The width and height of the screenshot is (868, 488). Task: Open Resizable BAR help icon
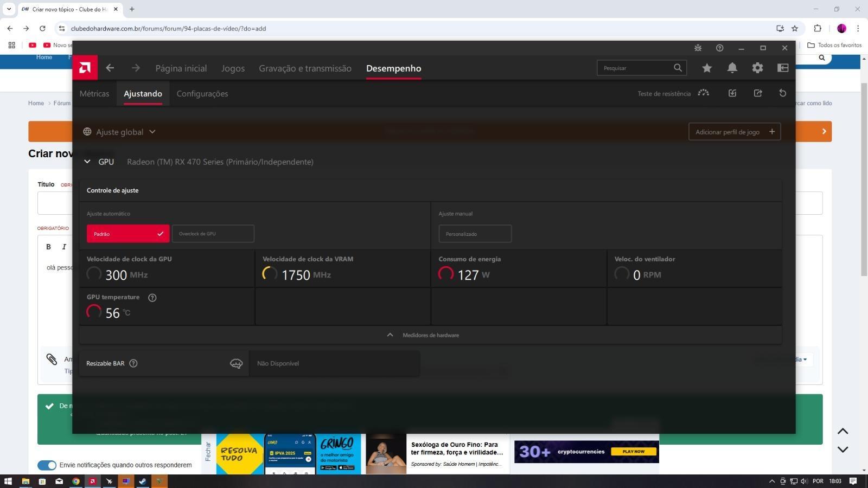click(133, 363)
